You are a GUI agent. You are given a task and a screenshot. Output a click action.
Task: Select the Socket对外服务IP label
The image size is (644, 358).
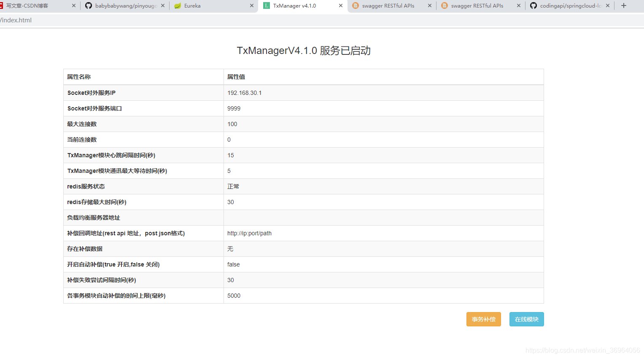point(91,93)
